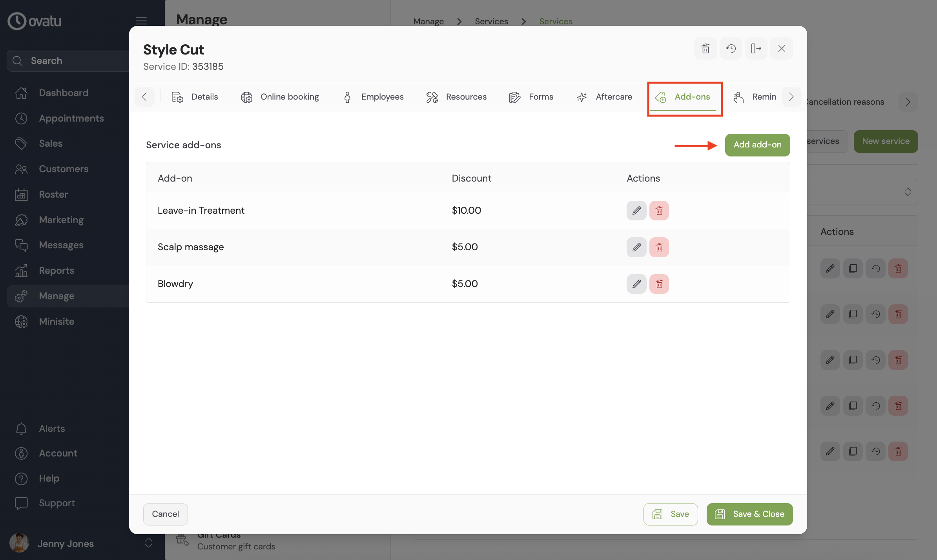This screenshot has height=560, width=937.
Task: Click the Add add-on button
Action: point(757,145)
